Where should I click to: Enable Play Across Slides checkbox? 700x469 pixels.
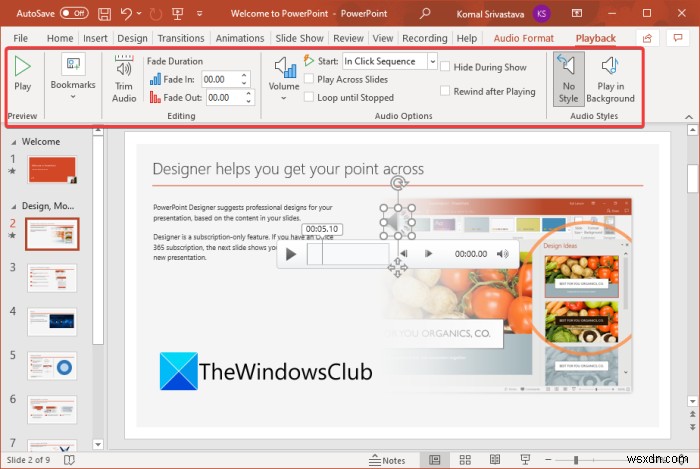tap(308, 79)
